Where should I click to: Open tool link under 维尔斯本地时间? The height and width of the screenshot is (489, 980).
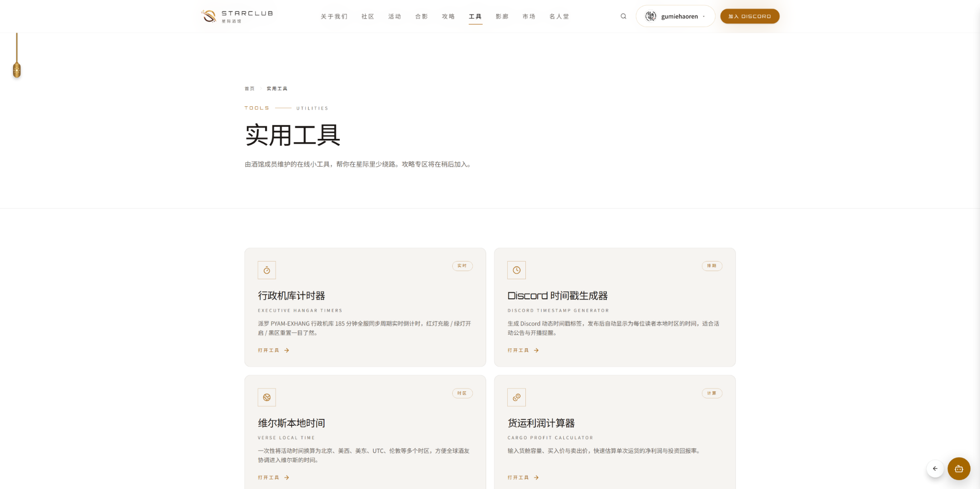(274, 478)
